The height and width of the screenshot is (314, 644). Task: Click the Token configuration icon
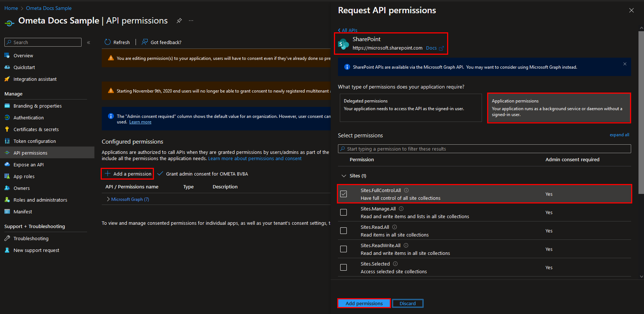[7, 141]
